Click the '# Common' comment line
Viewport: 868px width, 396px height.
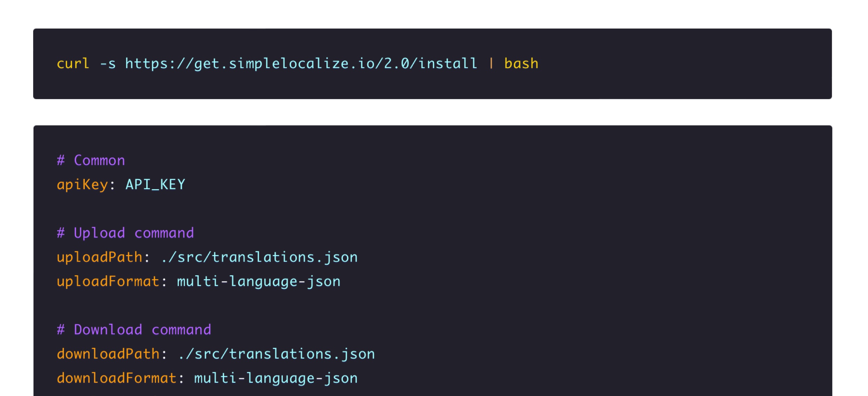coord(91,160)
